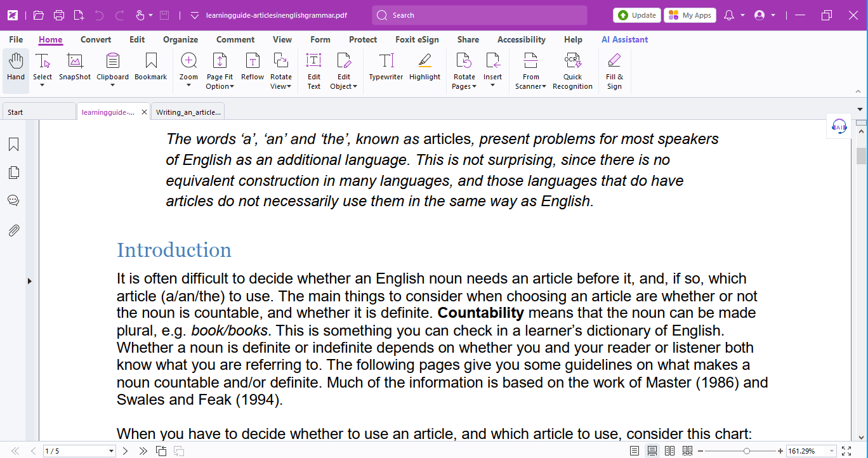The width and height of the screenshot is (868, 458).
Task: Switch to facing pages view
Action: coord(669,451)
